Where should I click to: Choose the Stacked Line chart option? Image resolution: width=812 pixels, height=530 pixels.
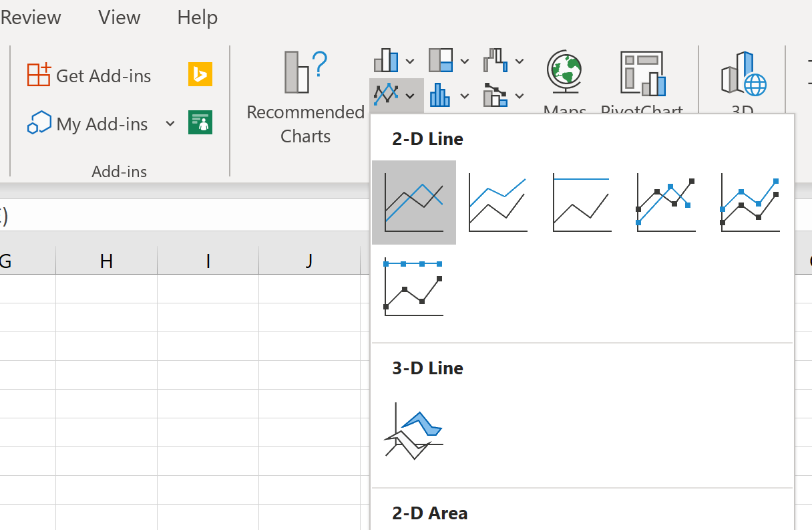pyautogui.click(x=497, y=203)
